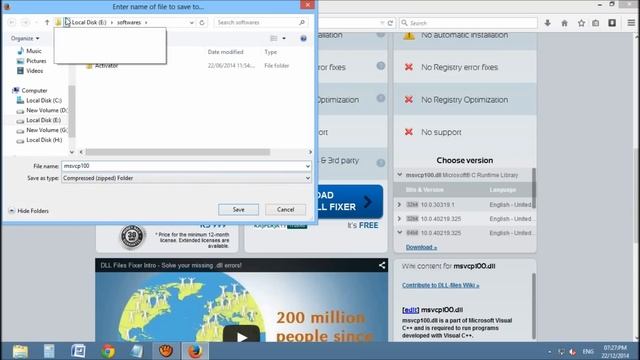Select New Volume (D:) in navigation pane
The width and height of the screenshot is (640, 360).
pos(47,110)
